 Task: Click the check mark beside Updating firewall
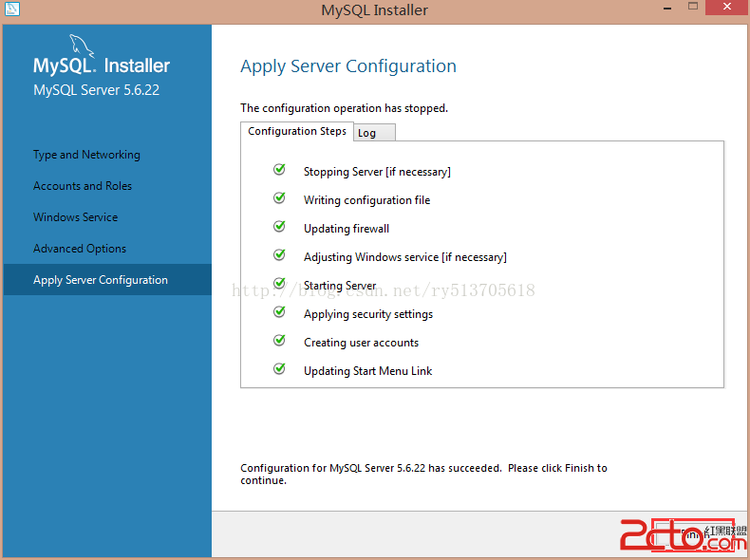click(x=279, y=226)
